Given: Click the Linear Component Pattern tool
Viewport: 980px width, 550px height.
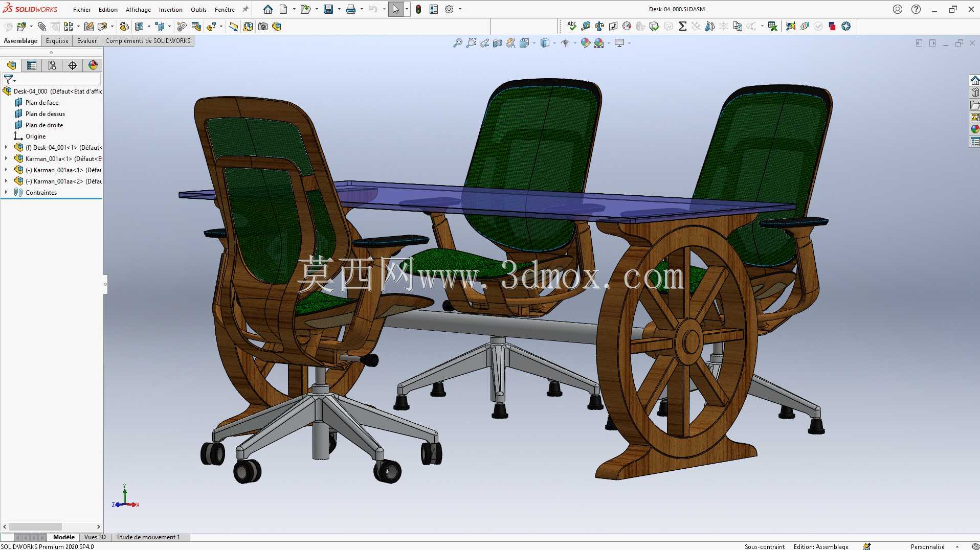Looking at the screenshot, I should click(x=69, y=27).
